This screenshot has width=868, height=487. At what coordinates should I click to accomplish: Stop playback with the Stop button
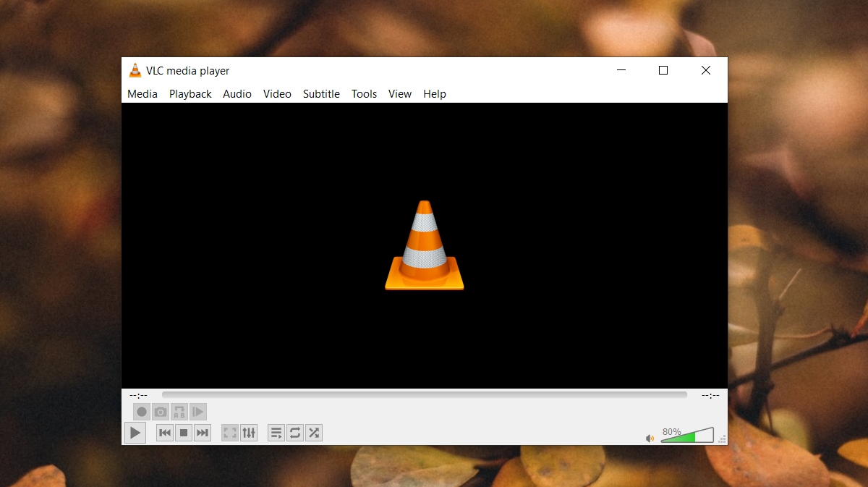point(184,433)
